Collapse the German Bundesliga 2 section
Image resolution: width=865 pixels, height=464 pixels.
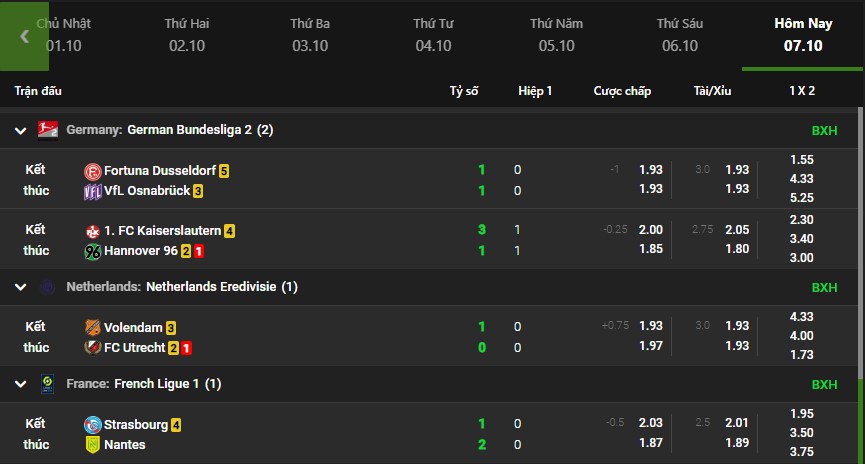point(20,130)
